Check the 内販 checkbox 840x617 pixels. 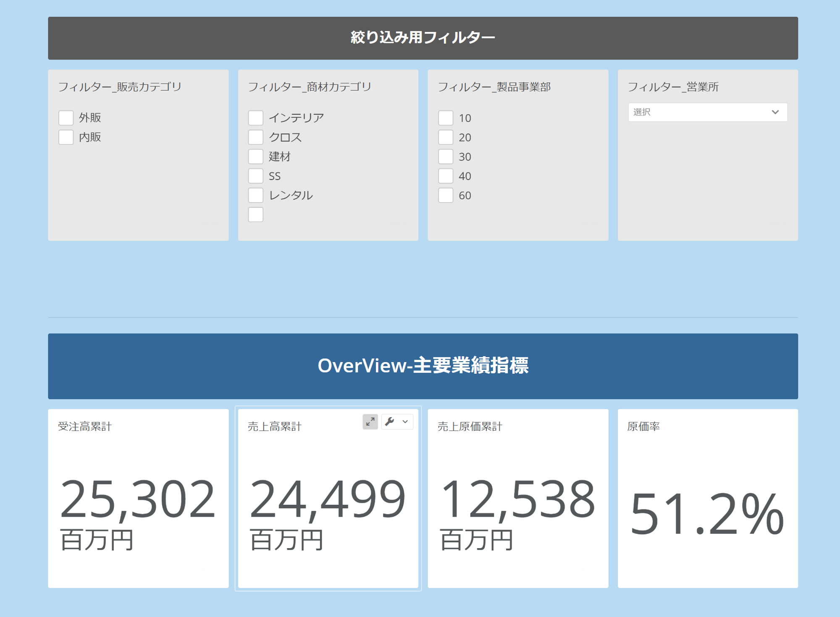[x=66, y=137]
